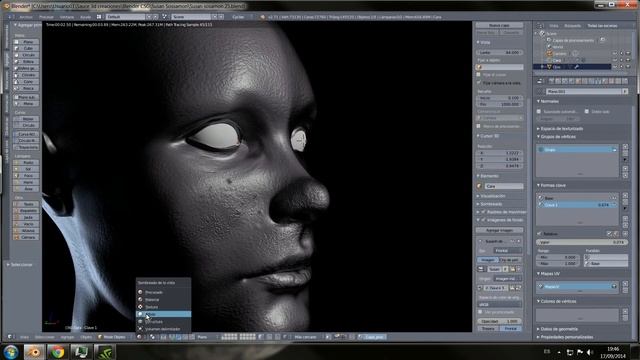640x360 pixels.
Task: Open the Ayuda menu
Action: (x=85, y=17)
